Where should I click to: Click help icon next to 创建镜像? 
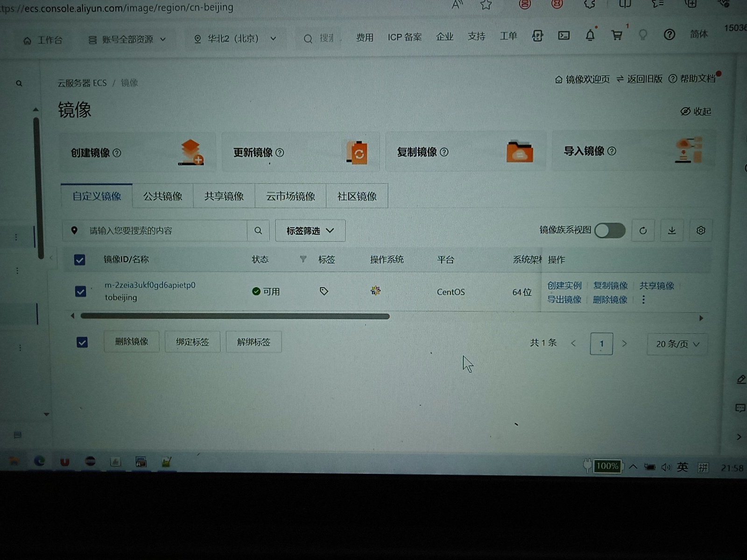click(x=117, y=153)
